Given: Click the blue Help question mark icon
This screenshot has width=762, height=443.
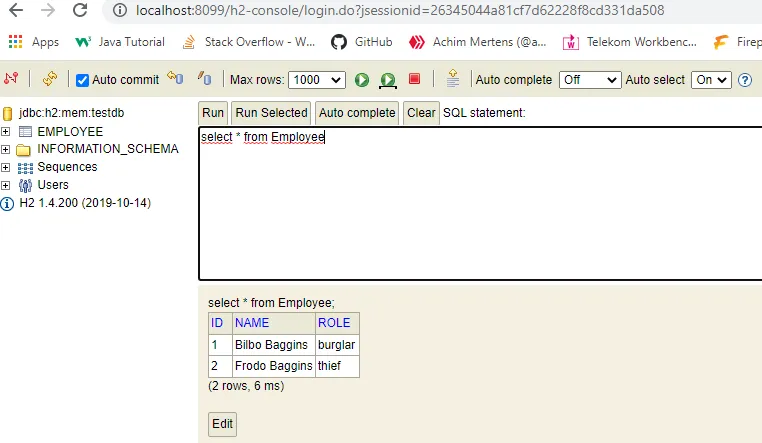Looking at the screenshot, I should (x=745, y=80).
